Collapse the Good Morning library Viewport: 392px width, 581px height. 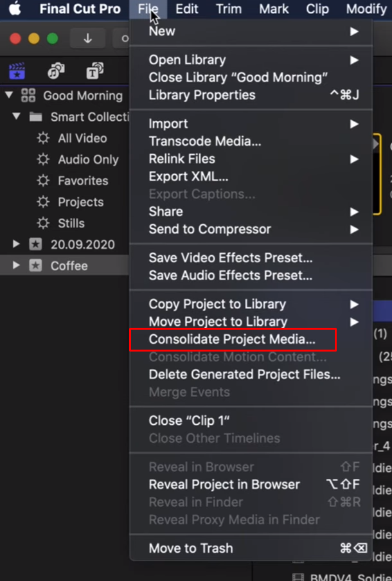(9, 95)
